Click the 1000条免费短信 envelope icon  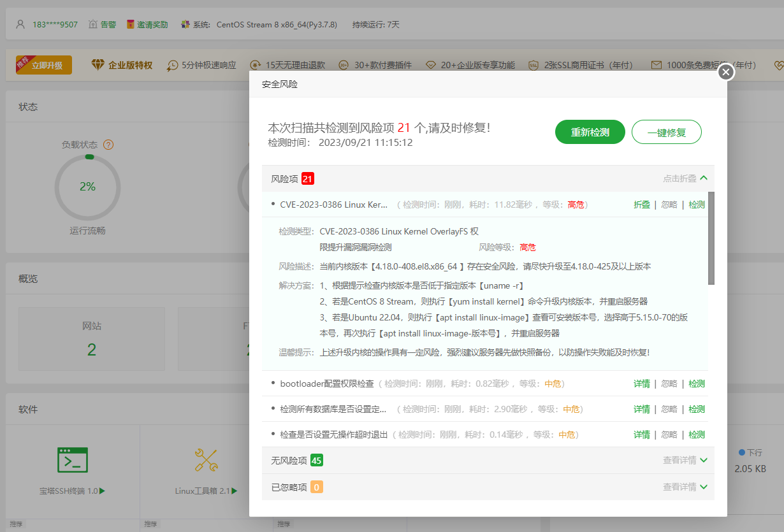(x=657, y=65)
